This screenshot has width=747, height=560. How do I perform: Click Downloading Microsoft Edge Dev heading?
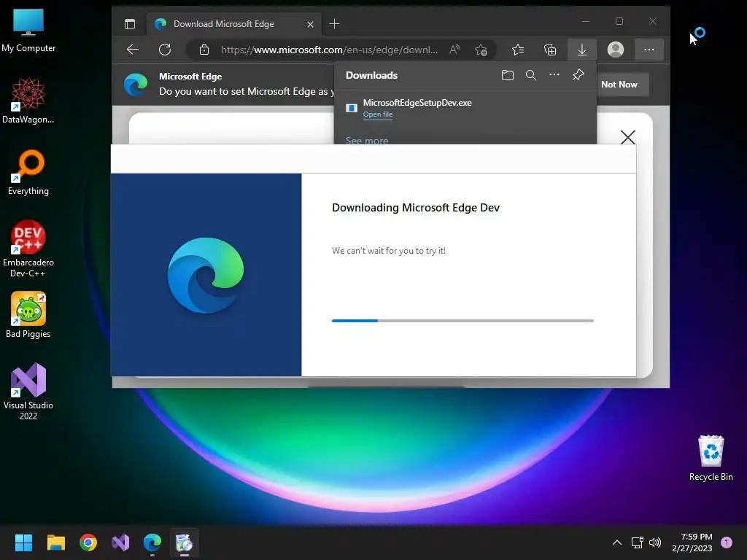click(x=416, y=208)
